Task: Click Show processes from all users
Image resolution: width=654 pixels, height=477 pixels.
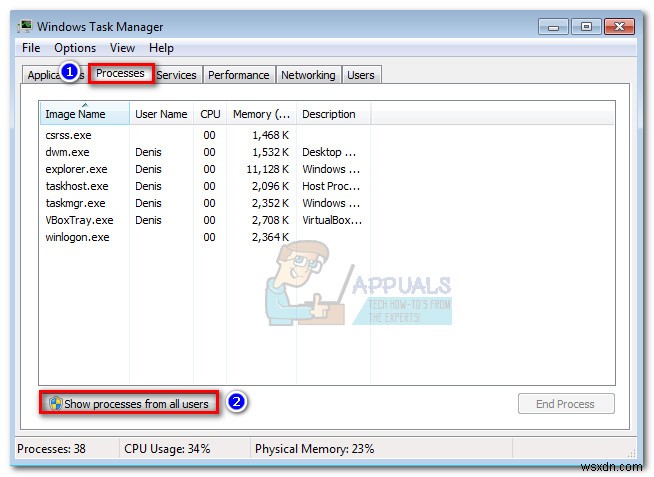Action: click(129, 404)
